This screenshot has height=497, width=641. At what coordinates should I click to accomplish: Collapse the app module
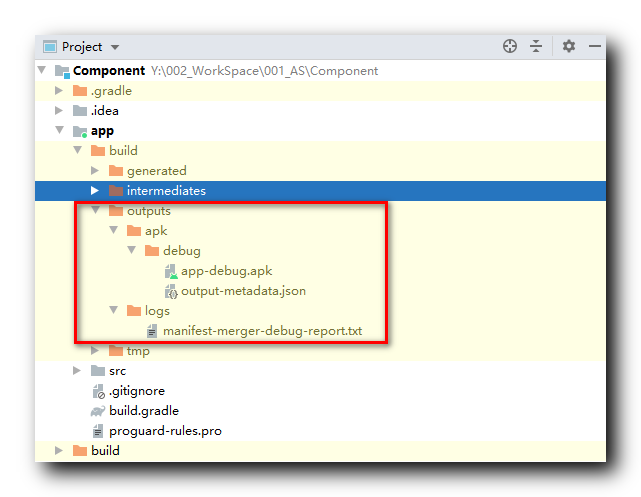click(x=60, y=130)
